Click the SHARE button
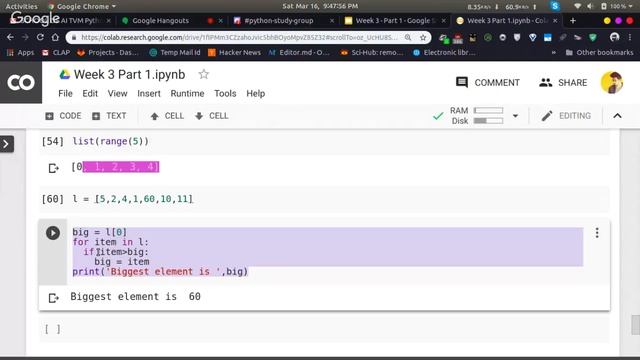The width and height of the screenshot is (640, 360). point(563,82)
